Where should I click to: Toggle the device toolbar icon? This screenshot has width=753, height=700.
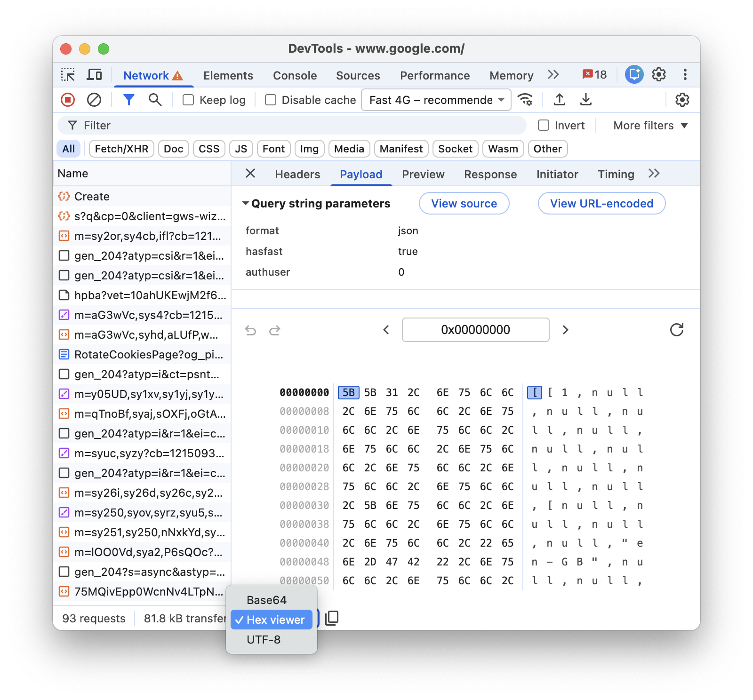(95, 75)
